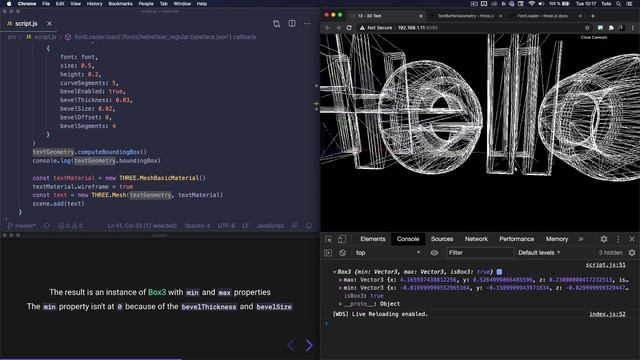640x360 pixels.
Task: Click the master git branch status item
Action: [x=22, y=226]
